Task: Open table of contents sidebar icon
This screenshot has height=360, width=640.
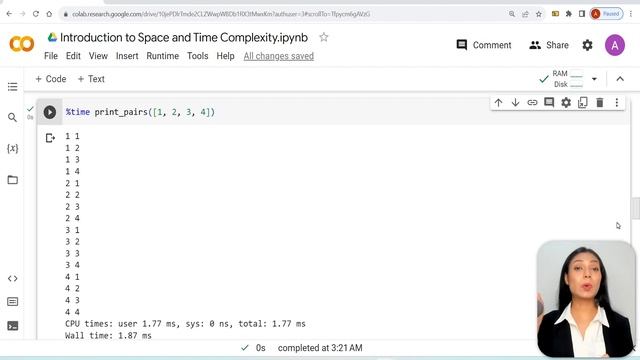Action: click(13, 87)
